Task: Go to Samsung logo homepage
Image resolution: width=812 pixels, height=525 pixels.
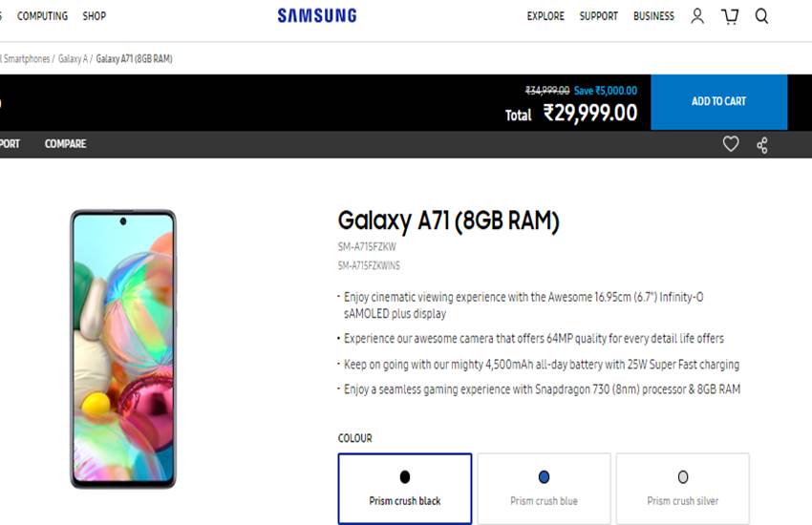Action: (x=317, y=16)
